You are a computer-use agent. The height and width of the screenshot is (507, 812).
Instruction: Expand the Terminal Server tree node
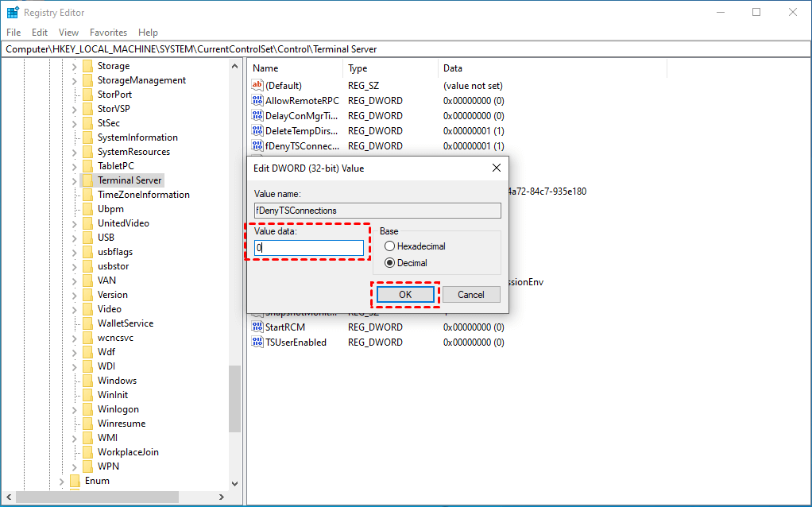[74, 180]
